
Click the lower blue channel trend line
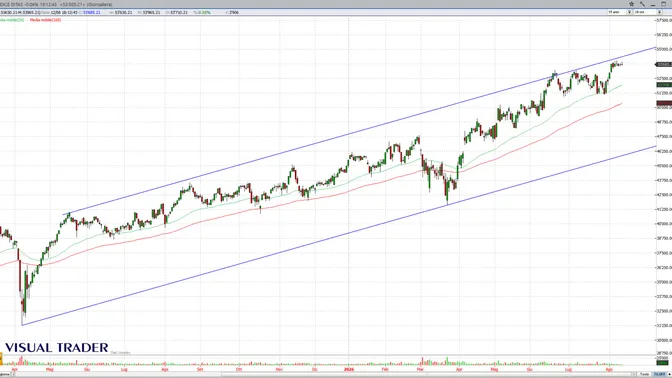coord(339,236)
